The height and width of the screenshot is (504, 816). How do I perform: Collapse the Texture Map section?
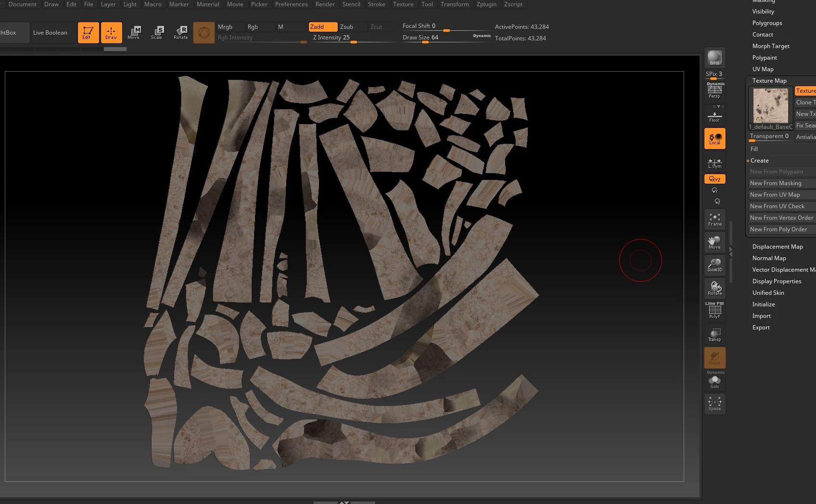pyautogui.click(x=769, y=81)
